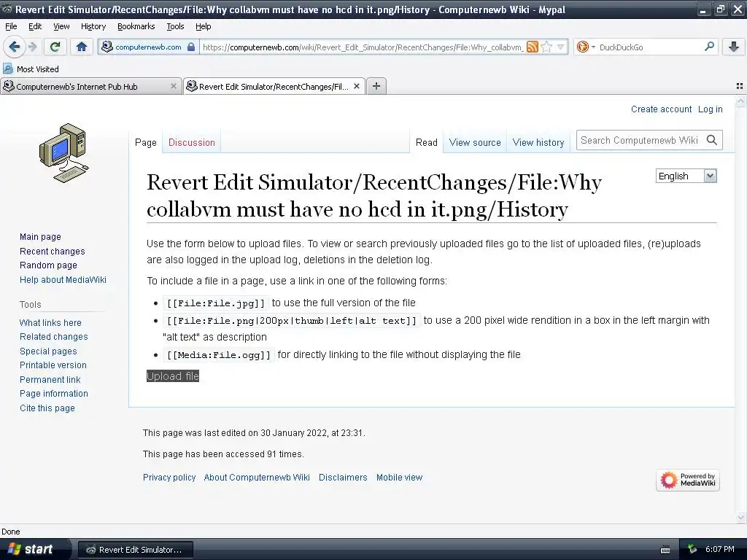Open Recent changes in sidebar
747x560 pixels.
click(x=52, y=251)
